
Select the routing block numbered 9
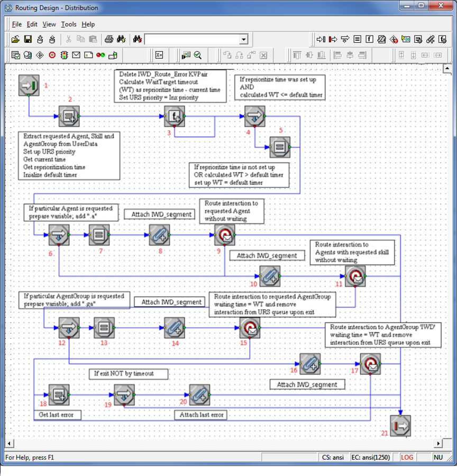(x=225, y=235)
